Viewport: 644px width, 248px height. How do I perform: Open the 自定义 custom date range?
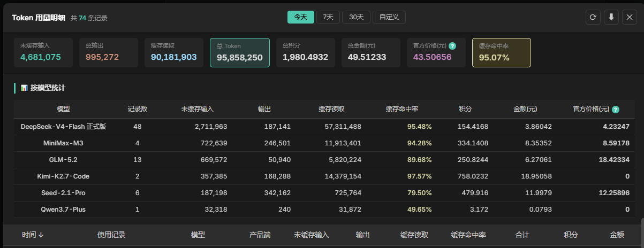click(389, 17)
